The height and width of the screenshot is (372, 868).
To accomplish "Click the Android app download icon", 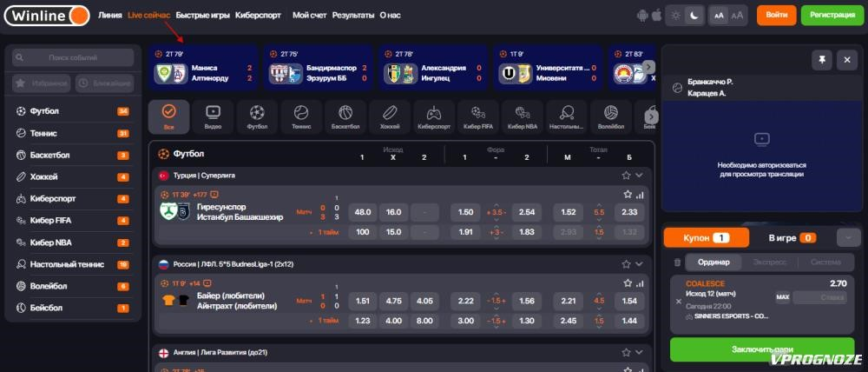I will click(642, 16).
